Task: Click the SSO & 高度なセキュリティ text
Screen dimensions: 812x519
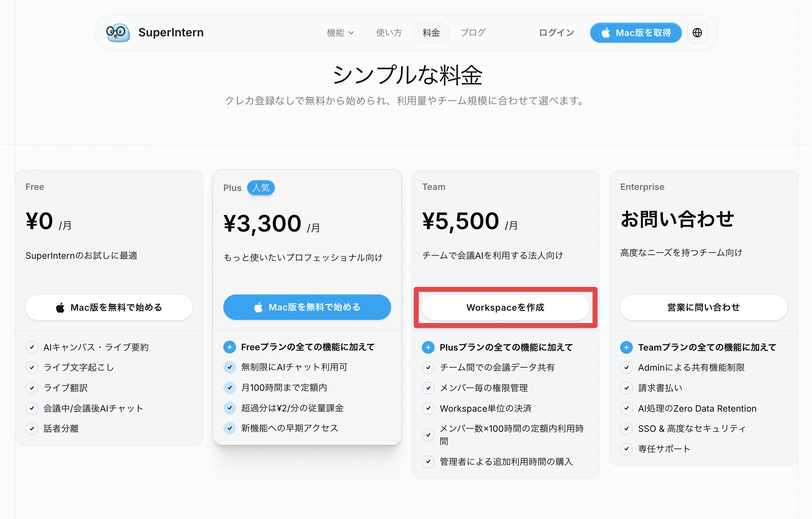Action: (x=692, y=429)
